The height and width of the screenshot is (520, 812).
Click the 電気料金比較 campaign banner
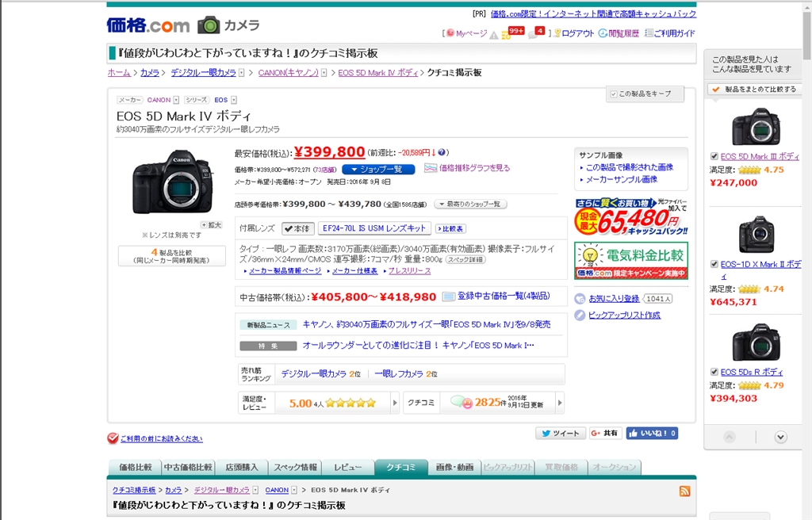coord(631,261)
